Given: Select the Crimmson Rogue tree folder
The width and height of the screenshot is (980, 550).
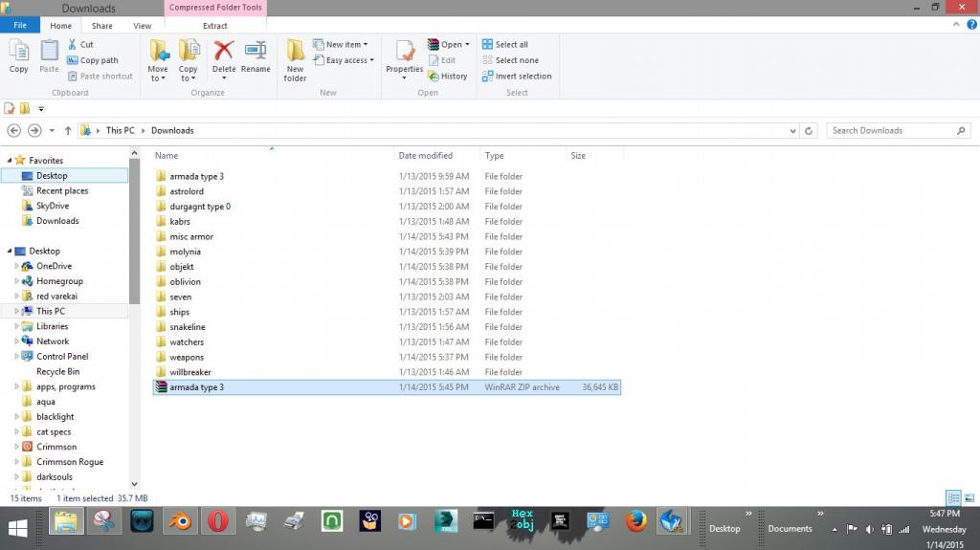Looking at the screenshot, I should [x=69, y=462].
